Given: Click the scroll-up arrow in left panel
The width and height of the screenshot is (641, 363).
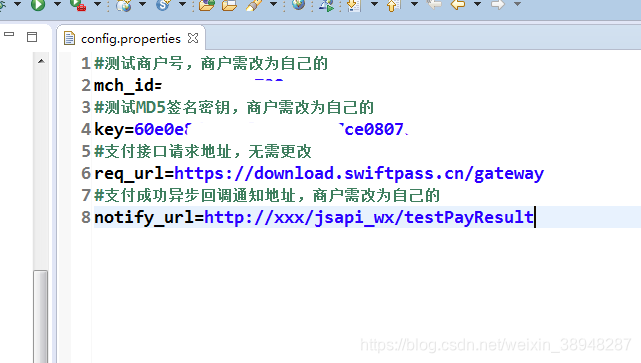Looking at the screenshot, I should 41,61.
